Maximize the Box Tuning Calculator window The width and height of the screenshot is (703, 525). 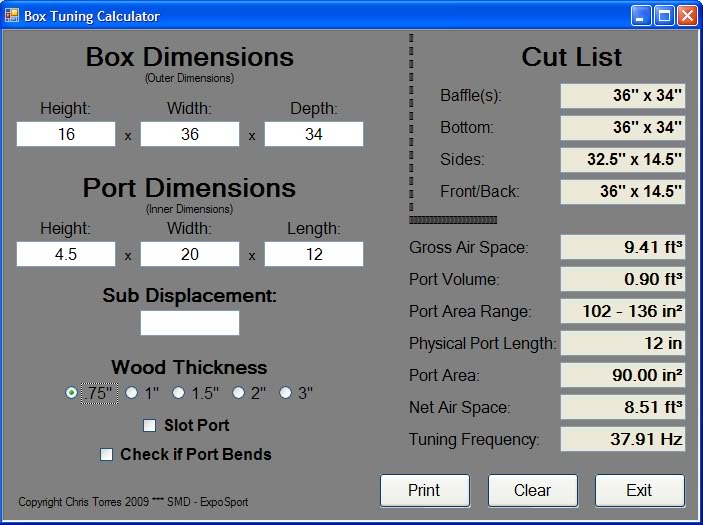664,16
